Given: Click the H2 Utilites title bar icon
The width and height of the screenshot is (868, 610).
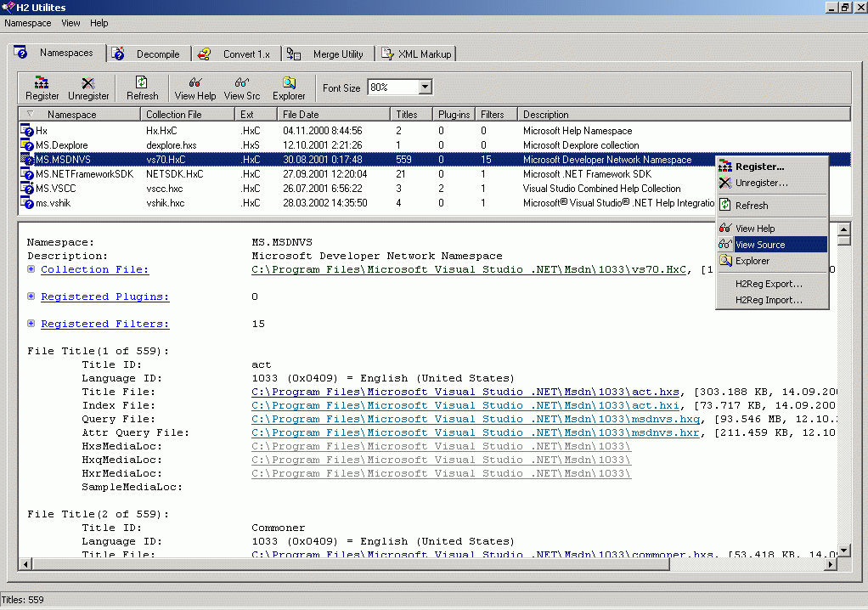Looking at the screenshot, I should pyautogui.click(x=8, y=7).
